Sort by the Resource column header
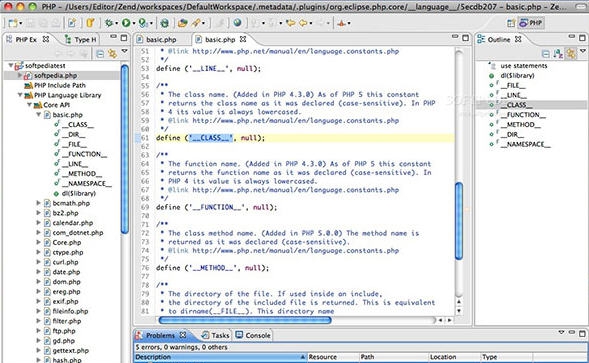Viewport: 589px width, 363px height. pyautogui.click(x=333, y=357)
